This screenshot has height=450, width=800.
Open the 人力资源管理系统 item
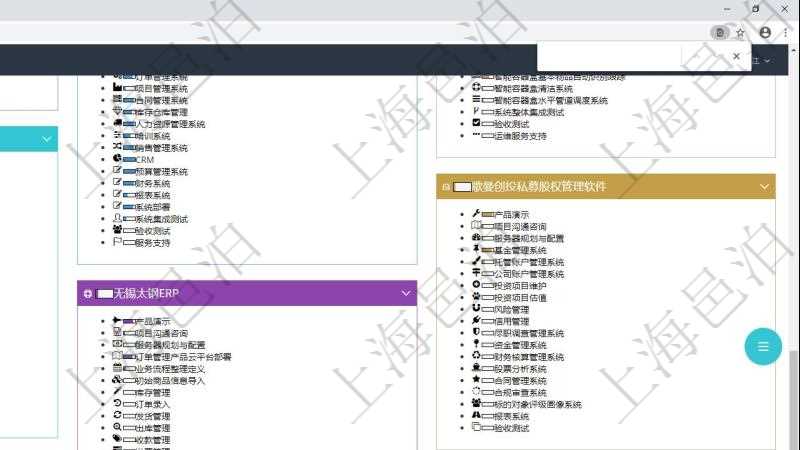170,124
